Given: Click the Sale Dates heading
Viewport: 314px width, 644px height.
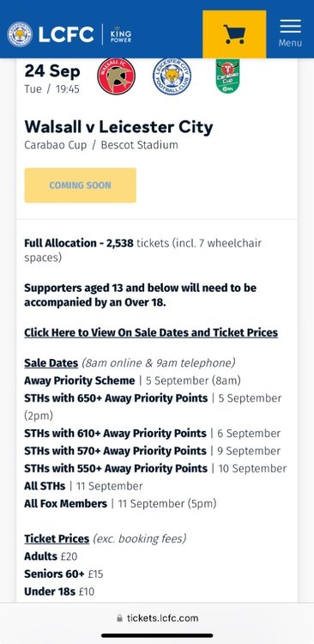Looking at the screenshot, I should (51, 363).
